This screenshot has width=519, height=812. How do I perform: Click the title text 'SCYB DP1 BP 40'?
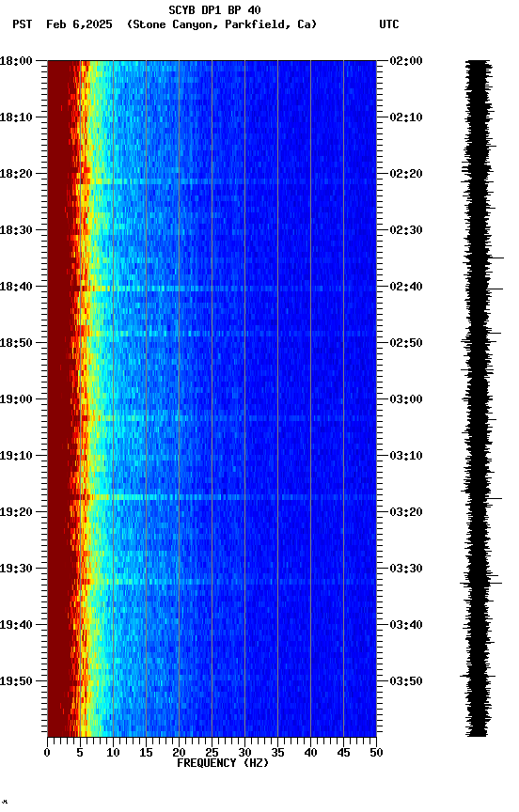pos(214,9)
